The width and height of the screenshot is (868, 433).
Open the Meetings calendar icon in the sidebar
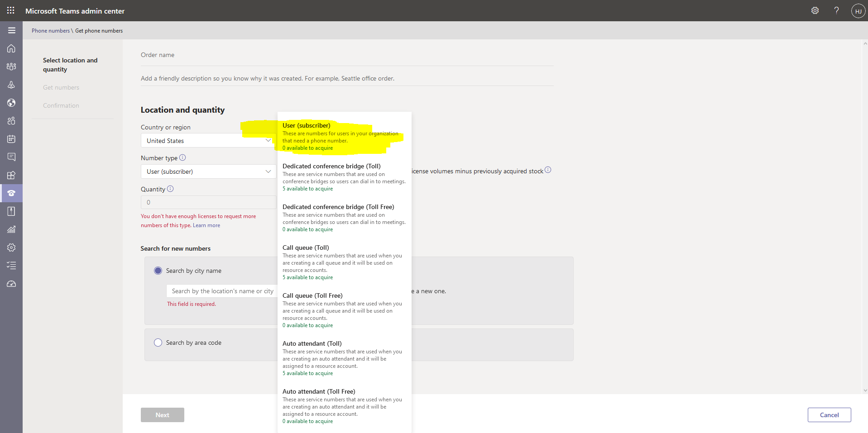(x=11, y=139)
